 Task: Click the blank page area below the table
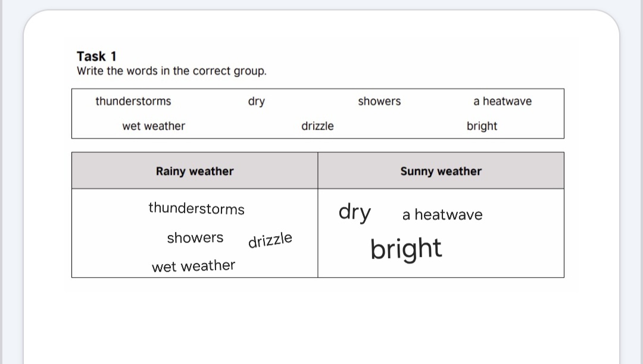pyautogui.click(x=321, y=324)
